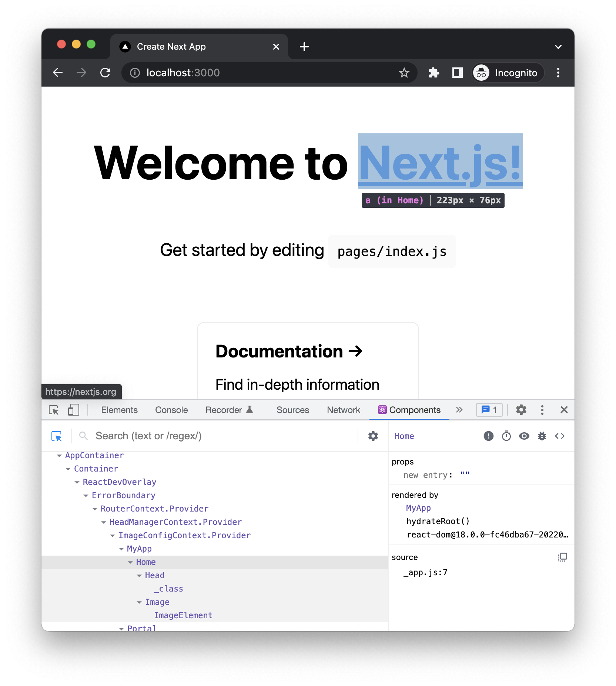Collapse the MyApp node arrow
Viewport: 616px width, 686px height.
[121, 549]
